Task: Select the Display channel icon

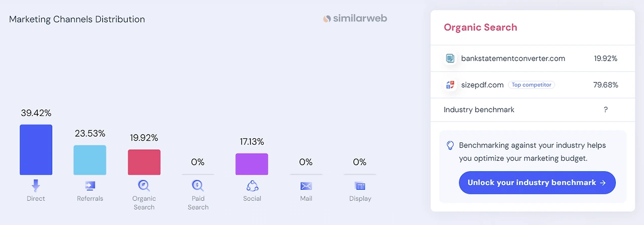Action: (360, 186)
